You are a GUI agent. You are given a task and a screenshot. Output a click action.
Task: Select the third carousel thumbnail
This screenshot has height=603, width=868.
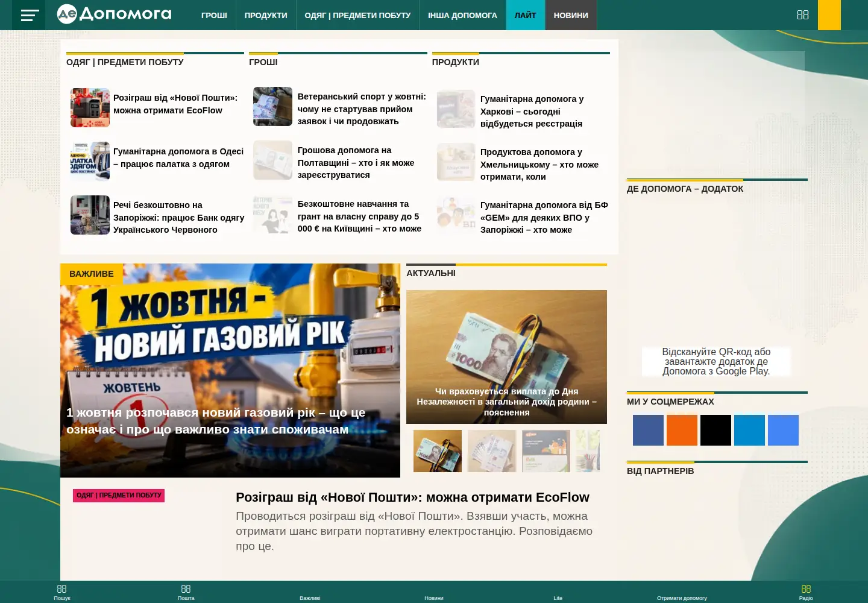(x=546, y=451)
